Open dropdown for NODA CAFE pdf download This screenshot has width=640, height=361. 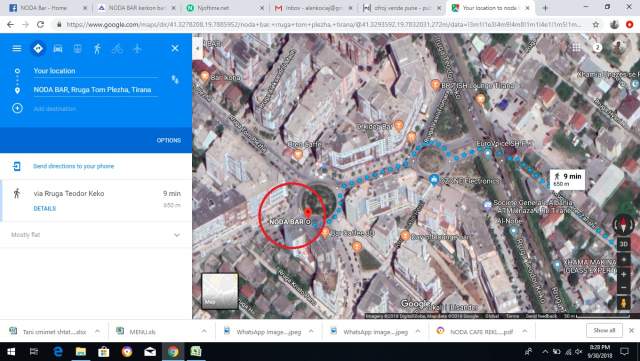coord(524,331)
